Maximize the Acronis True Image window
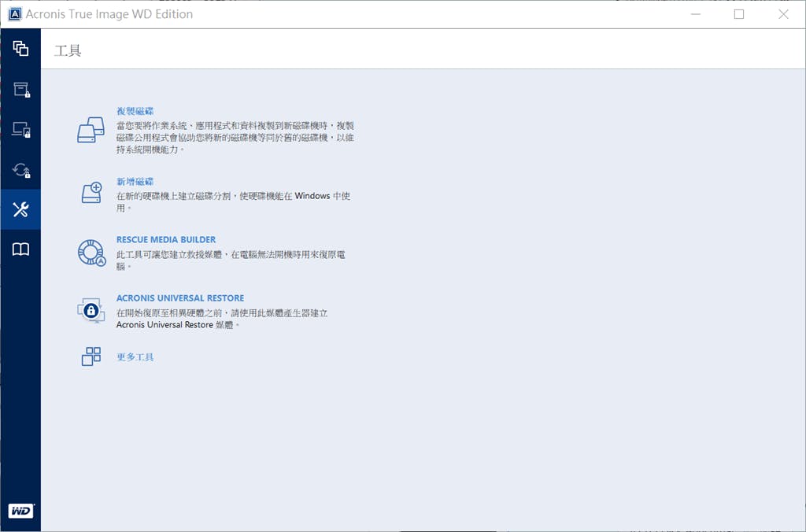The height and width of the screenshot is (532, 806). (x=738, y=14)
